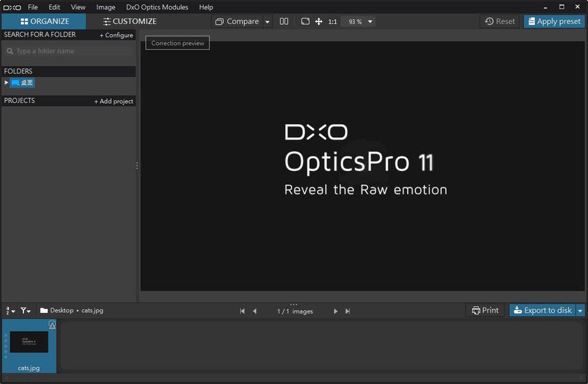Open the DxO Optics Modules menu
The height and width of the screenshot is (384, 588).
(x=157, y=7)
